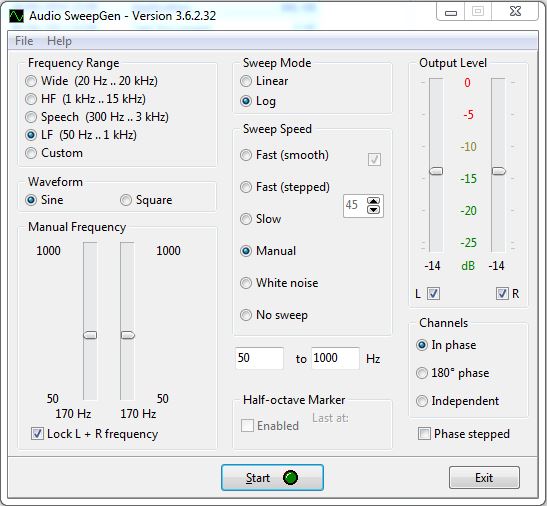Open the Help menu

[59, 41]
